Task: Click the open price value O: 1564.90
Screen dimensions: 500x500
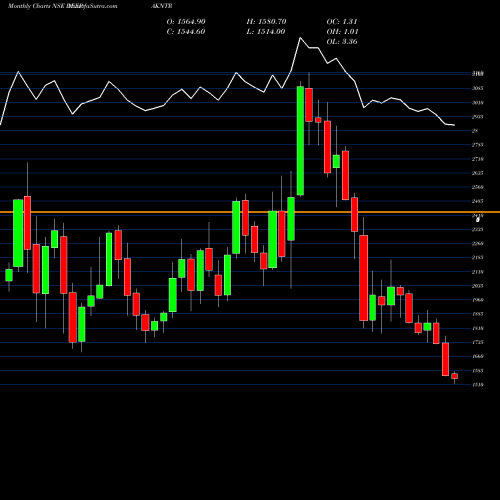Action: pyautogui.click(x=186, y=22)
